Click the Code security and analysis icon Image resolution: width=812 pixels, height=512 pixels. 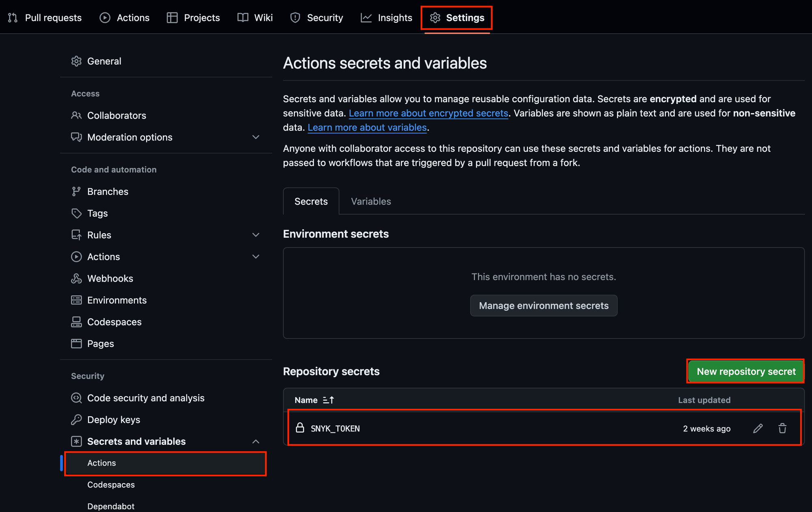point(76,398)
